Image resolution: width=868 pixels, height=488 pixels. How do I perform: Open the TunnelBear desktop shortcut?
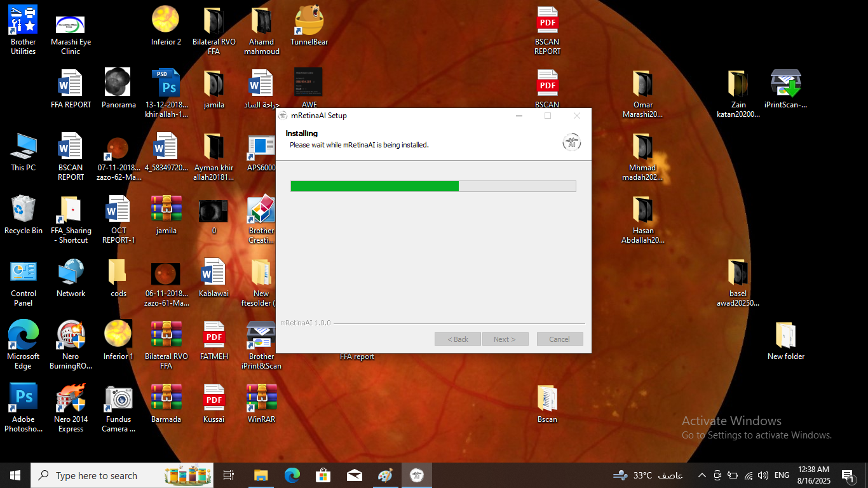pyautogui.click(x=309, y=21)
